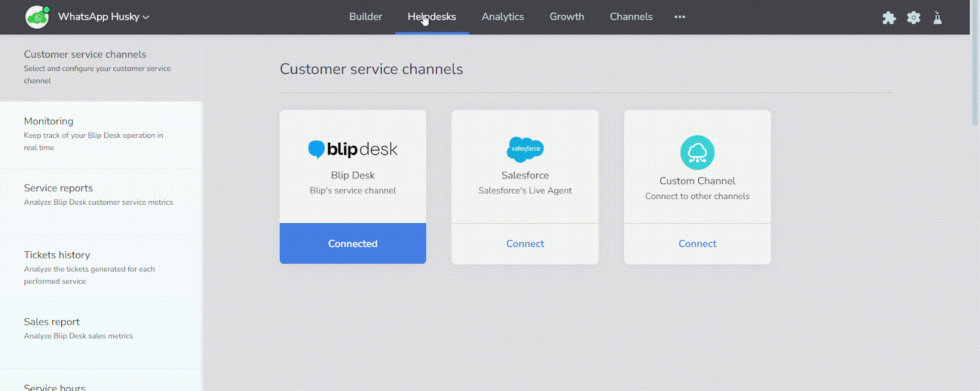This screenshot has height=391, width=980.
Task: Open the Analytics tab
Action: pyautogui.click(x=503, y=17)
